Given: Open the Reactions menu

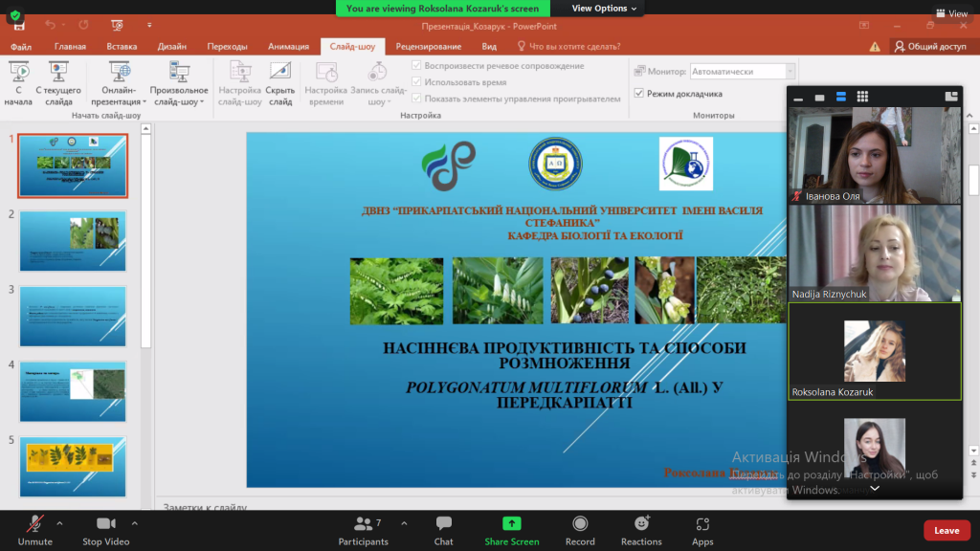Looking at the screenshot, I should tap(641, 524).
